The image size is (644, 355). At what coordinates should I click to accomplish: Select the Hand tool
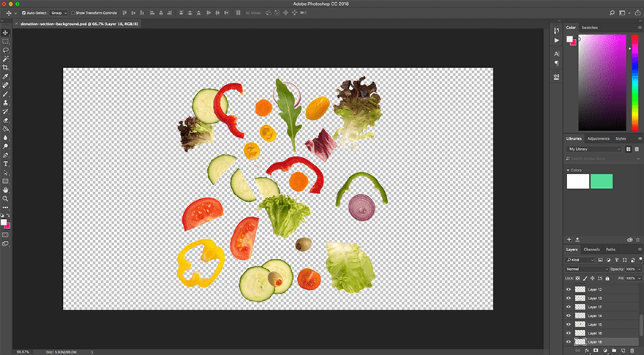point(5,190)
